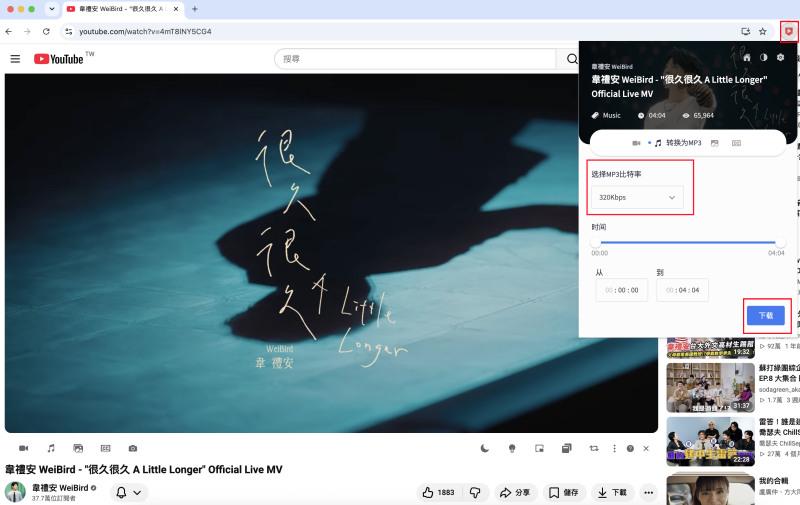Reload the YouTube page
This screenshot has width=800, height=505.
pos(46,32)
